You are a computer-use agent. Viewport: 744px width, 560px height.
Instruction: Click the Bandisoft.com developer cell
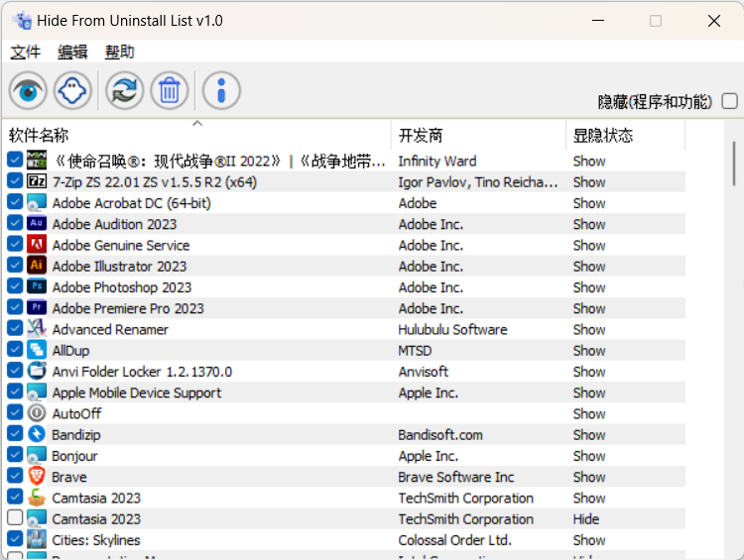[x=440, y=435]
